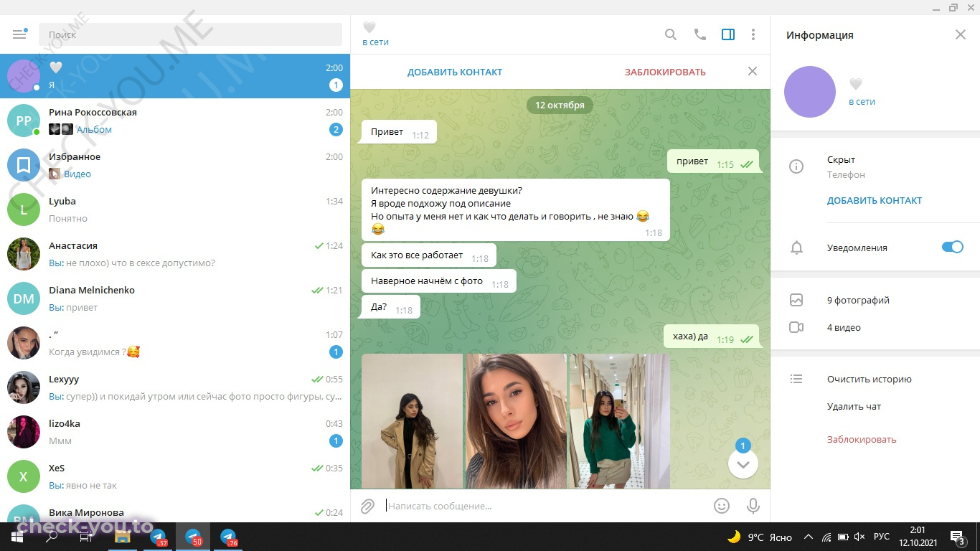
Task: Click the phone info icon
Action: click(796, 166)
